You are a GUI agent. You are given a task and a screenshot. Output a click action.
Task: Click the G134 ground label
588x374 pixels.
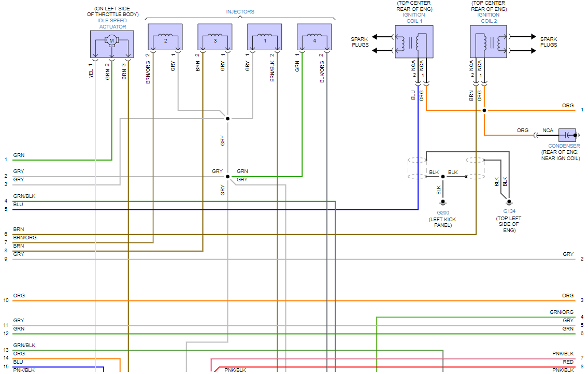[509, 211]
